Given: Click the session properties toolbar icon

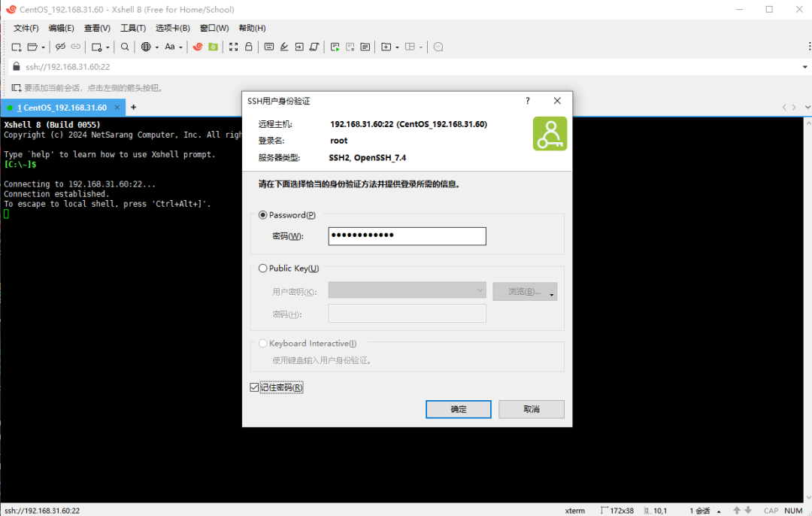Looking at the screenshot, I should pyautogui.click(x=96, y=47).
